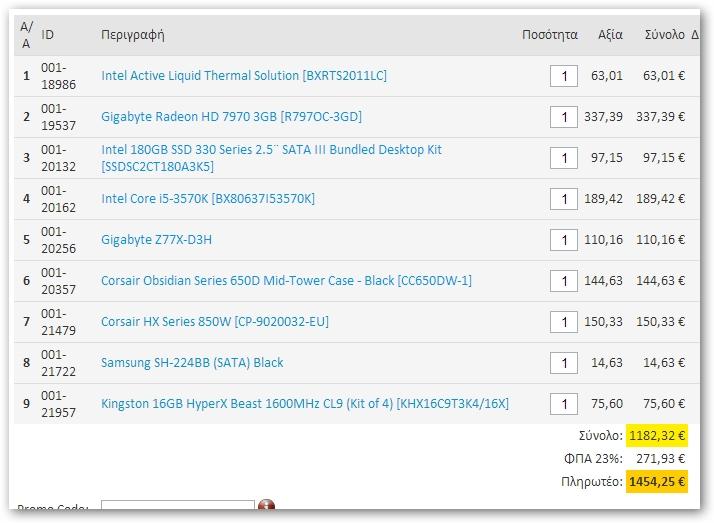Image resolution: width=714 pixels, height=523 pixels.
Task: Open Corsair Obsidian Series 650D case link
Action: [286, 281]
